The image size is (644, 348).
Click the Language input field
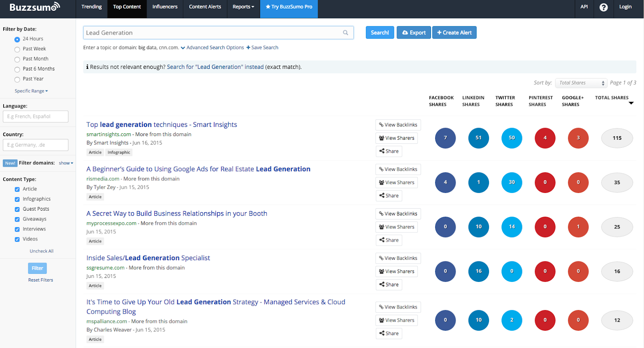click(35, 116)
